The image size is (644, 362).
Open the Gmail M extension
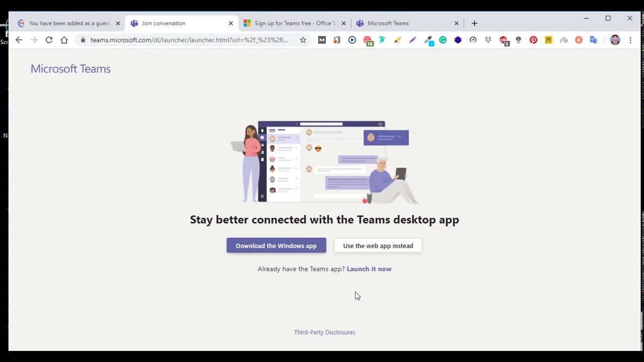[322, 40]
